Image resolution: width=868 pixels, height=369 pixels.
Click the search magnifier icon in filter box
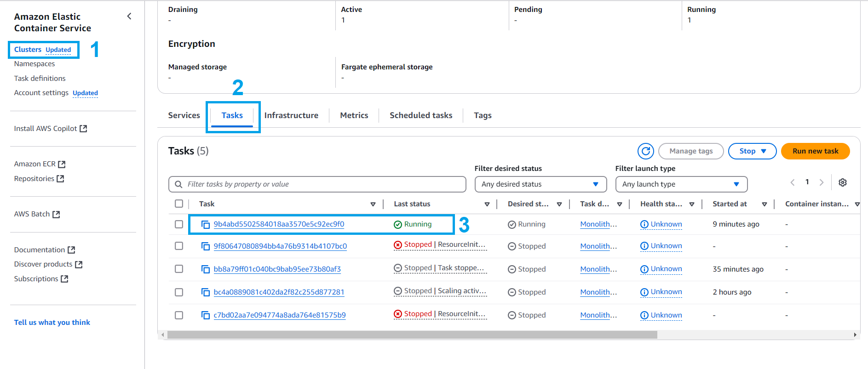[178, 184]
